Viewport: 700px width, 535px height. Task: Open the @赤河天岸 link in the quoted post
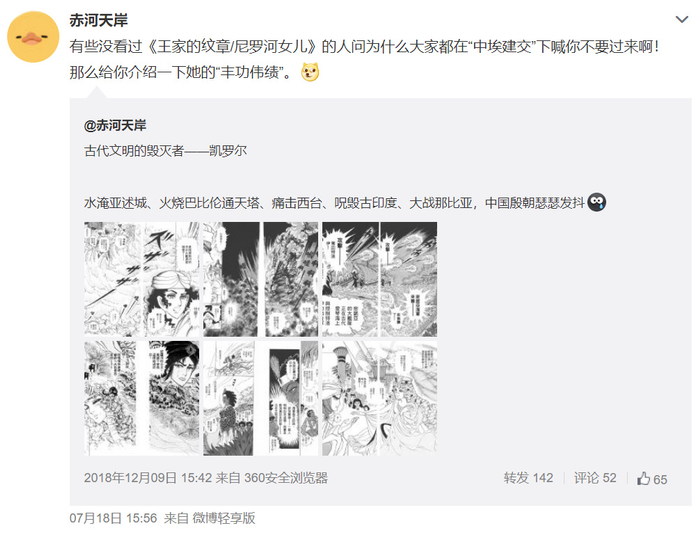(x=115, y=125)
